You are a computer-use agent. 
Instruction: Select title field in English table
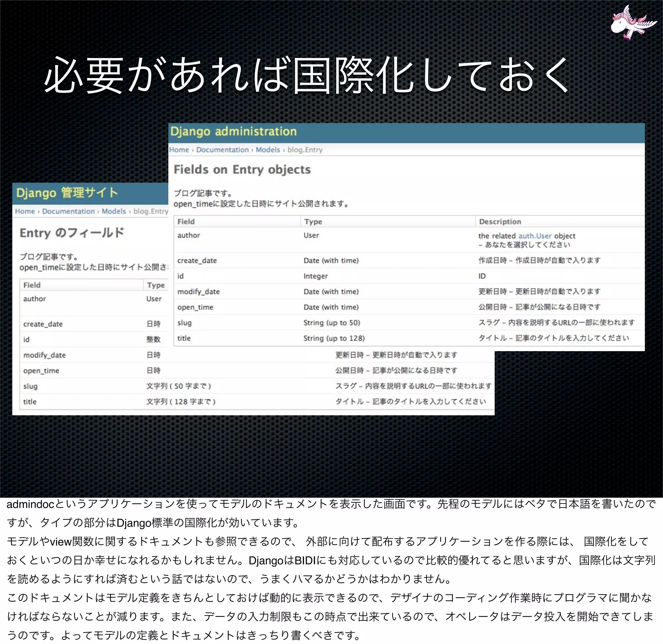point(184,339)
